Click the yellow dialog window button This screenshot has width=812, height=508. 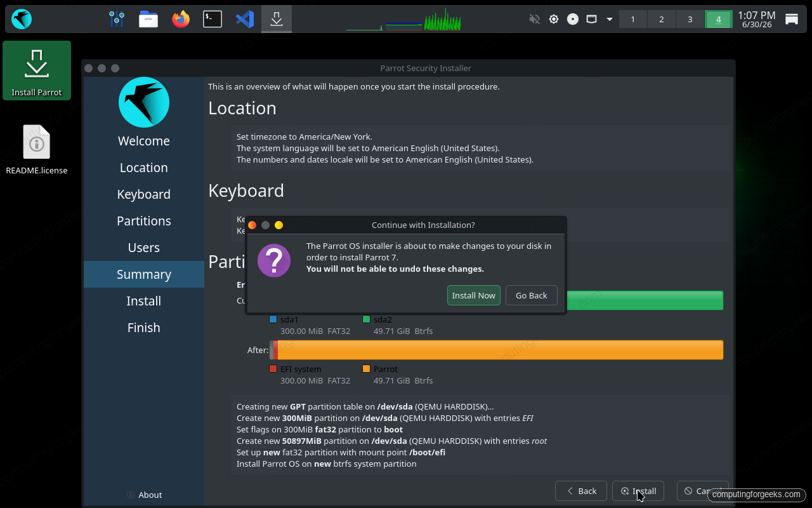coord(278,225)
